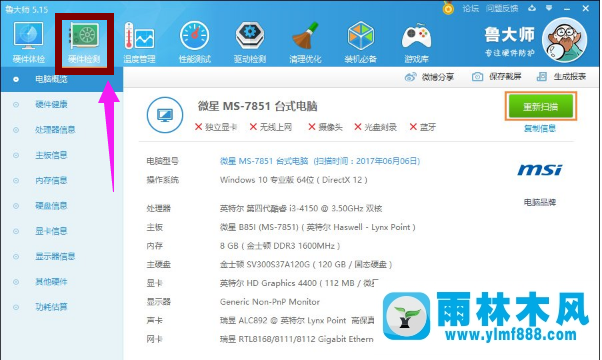
Task: Open the title bar menu shield icon
Action: coord(549,8)
